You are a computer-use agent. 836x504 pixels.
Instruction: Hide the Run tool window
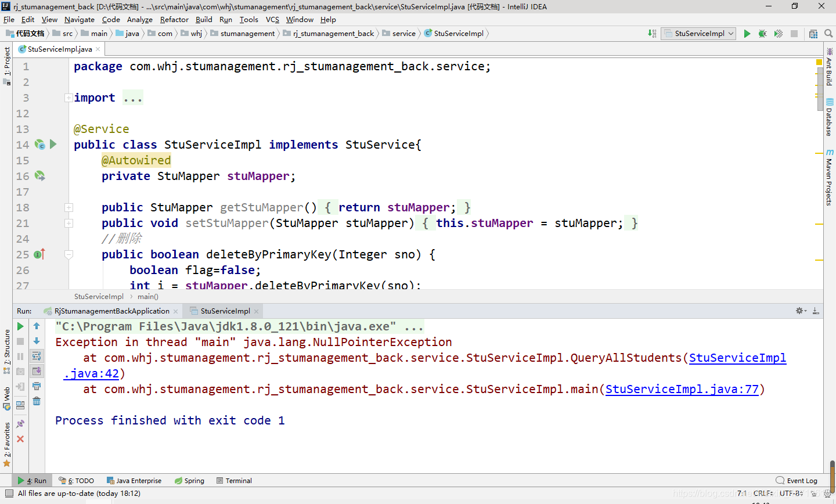tap(816, 311)
